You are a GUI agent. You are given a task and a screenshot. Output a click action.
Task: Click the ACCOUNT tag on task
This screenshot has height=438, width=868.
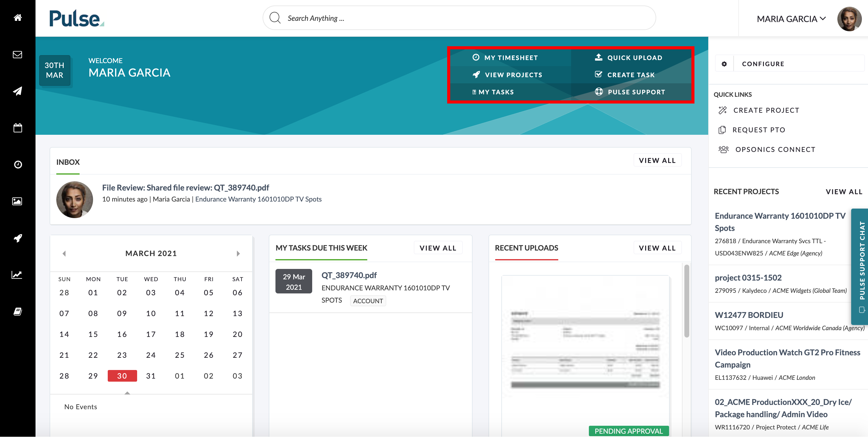coord(368,301)
